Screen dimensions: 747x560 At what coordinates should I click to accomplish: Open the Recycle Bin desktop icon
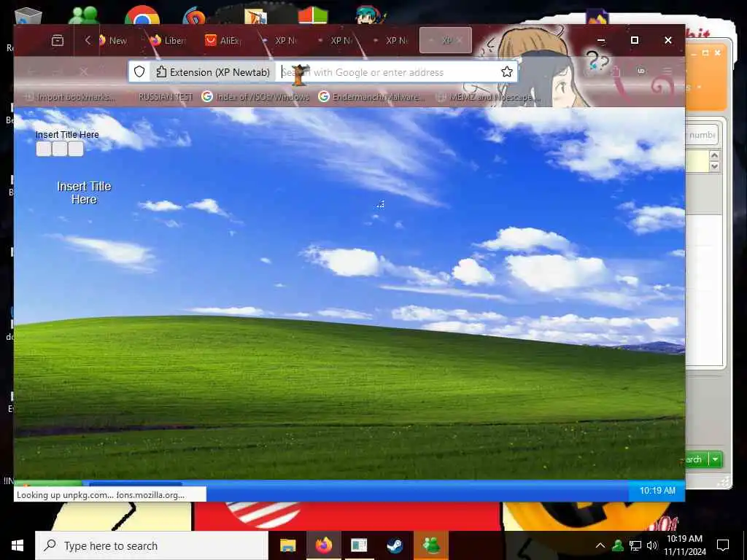click(28, 16)
